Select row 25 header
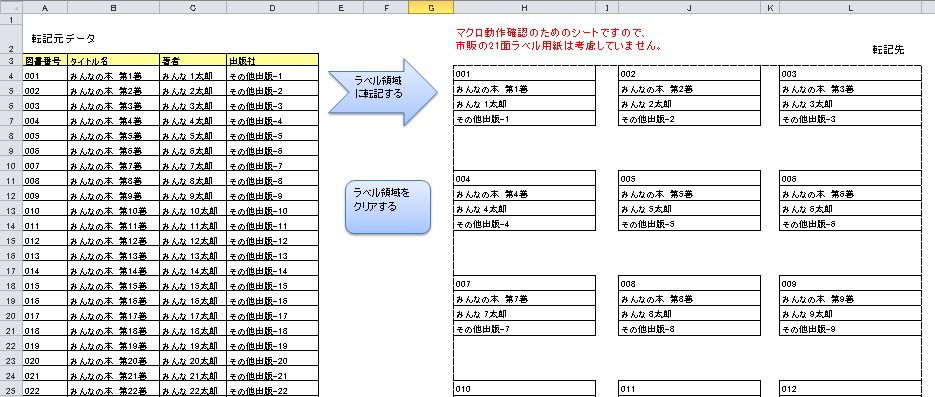This screenshot has height=397, width=935. pos(11,390)
